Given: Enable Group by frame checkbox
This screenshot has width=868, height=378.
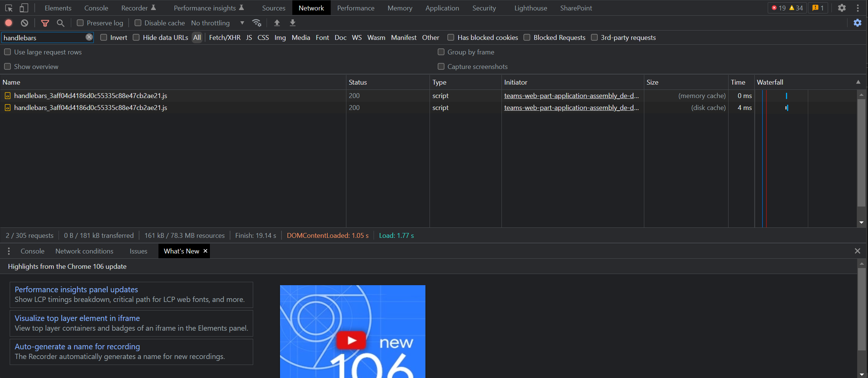Looking at the screenshot, I should point(441,52).
